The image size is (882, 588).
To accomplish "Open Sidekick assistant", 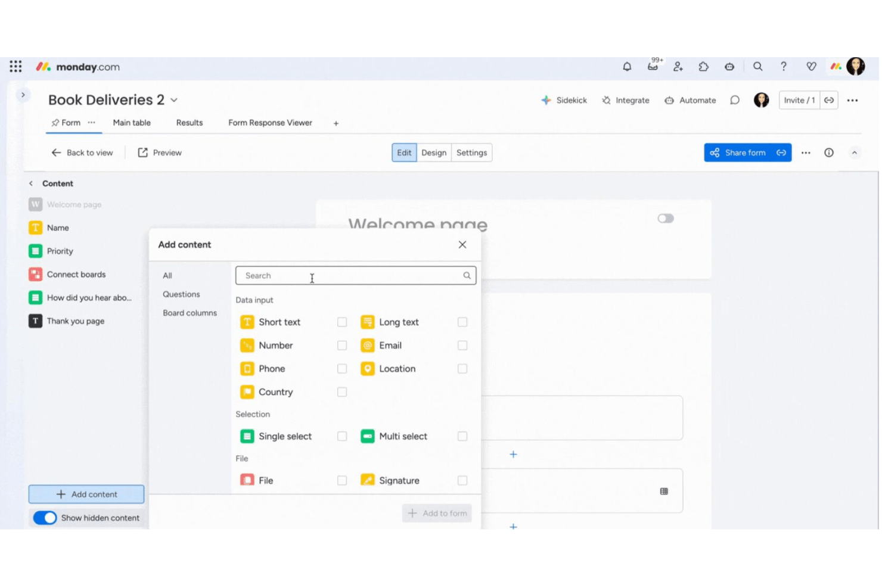I will pyautogui.click(x=564, y=100).
